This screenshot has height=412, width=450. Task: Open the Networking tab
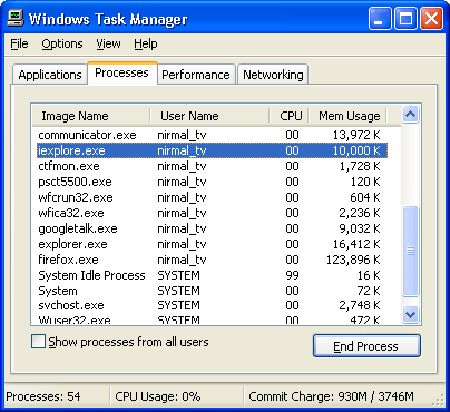[x=273, y=74]
